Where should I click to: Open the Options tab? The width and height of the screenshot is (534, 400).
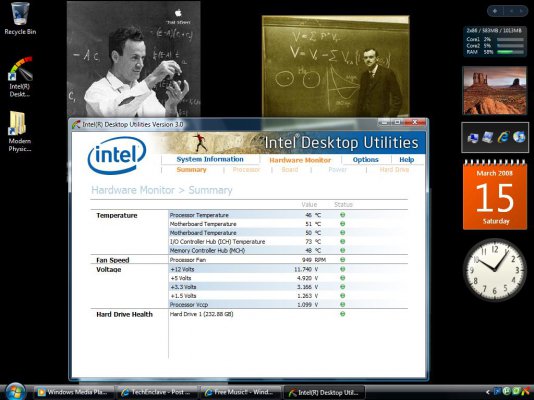[365, 160]
